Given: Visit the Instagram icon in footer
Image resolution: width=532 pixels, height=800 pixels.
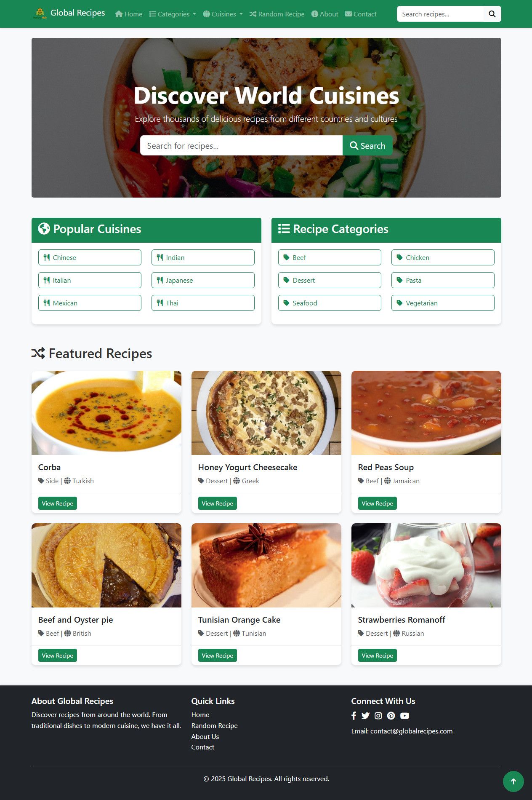Looking at the screenshot, I should 378,716.
